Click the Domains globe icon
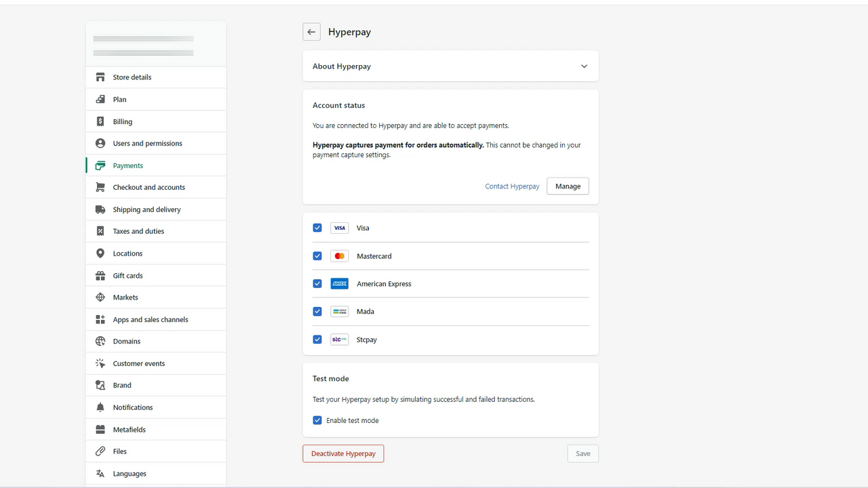 pos(100,342)
